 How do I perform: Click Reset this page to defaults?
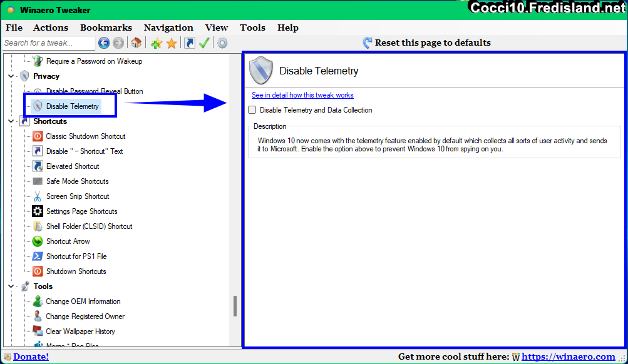[x=433, y=43]
